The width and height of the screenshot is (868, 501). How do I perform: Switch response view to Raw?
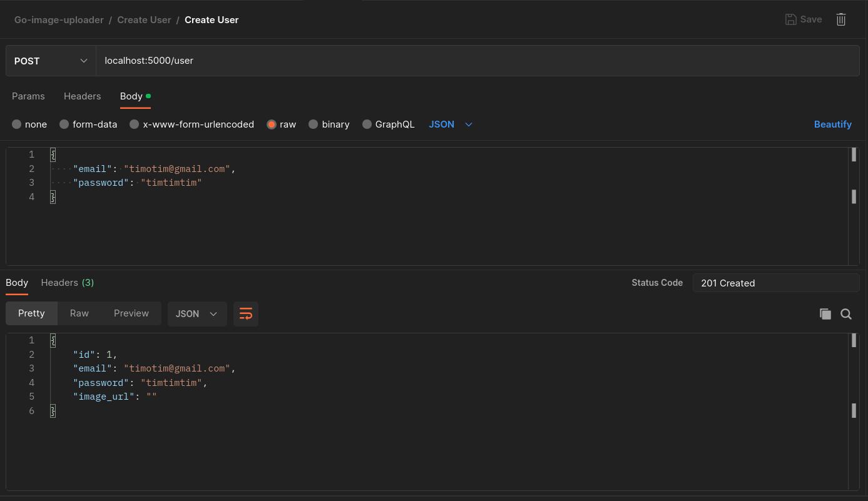79,313
